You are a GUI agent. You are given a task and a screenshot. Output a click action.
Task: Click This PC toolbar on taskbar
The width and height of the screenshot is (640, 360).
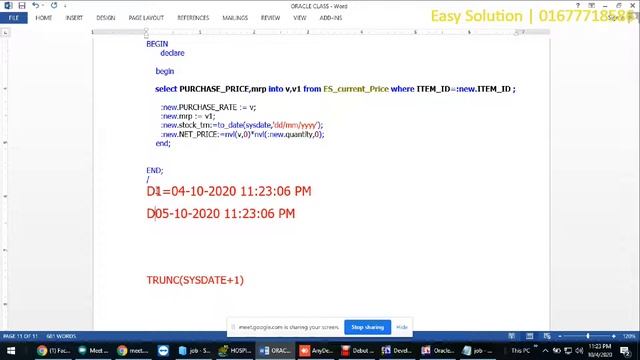[x=520, y=351]
